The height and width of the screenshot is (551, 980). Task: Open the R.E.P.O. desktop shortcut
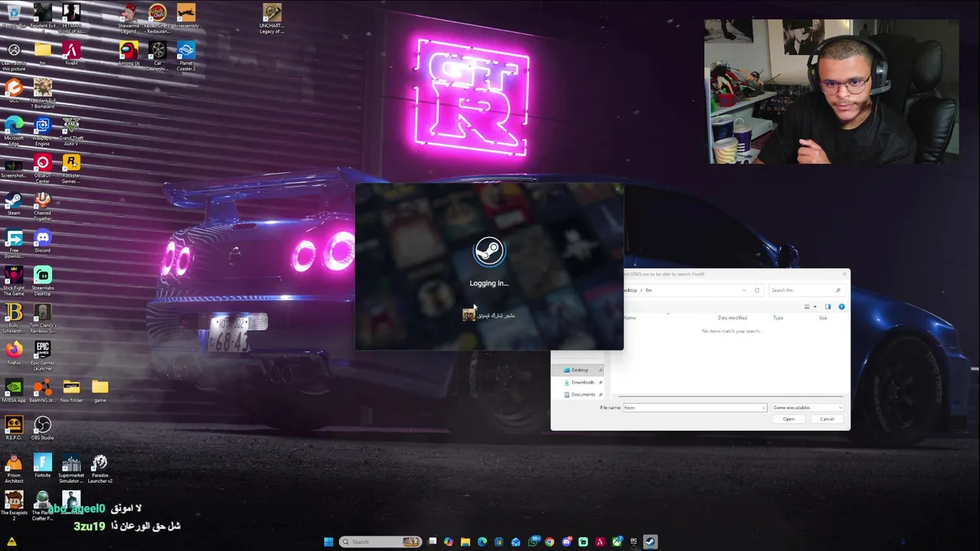[14, 428]
